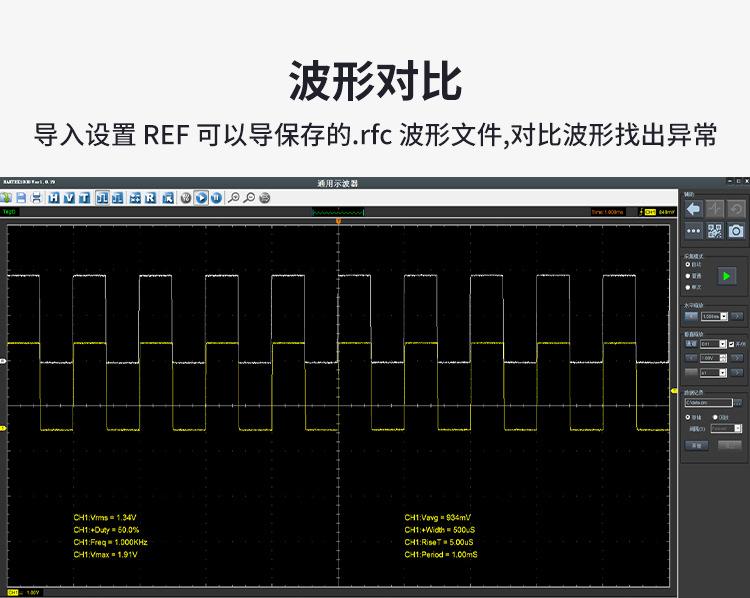
Task: Toggle the channel enable checkbox beside CH1
Action: (732, 343)
